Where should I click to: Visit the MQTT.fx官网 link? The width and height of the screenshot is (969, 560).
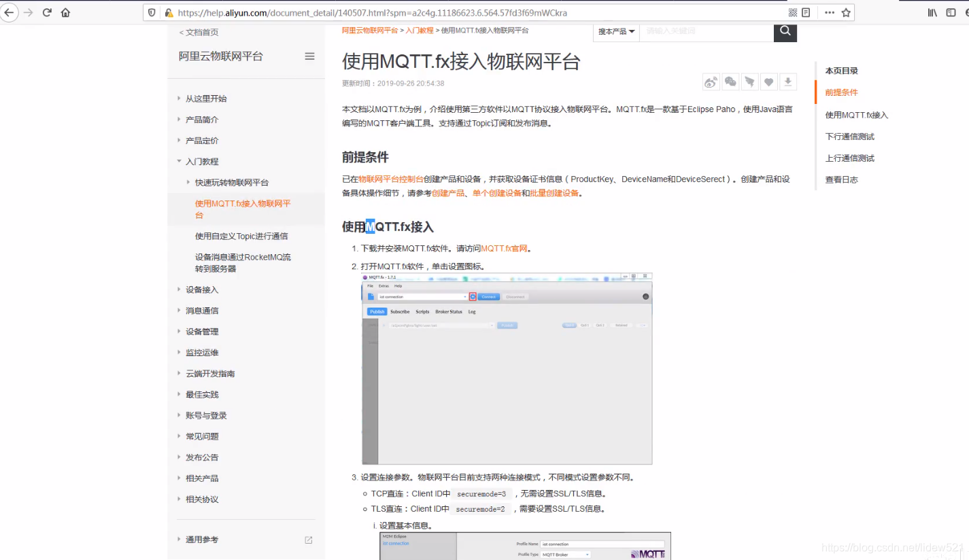pyautogui.click(x=504, y=249)
